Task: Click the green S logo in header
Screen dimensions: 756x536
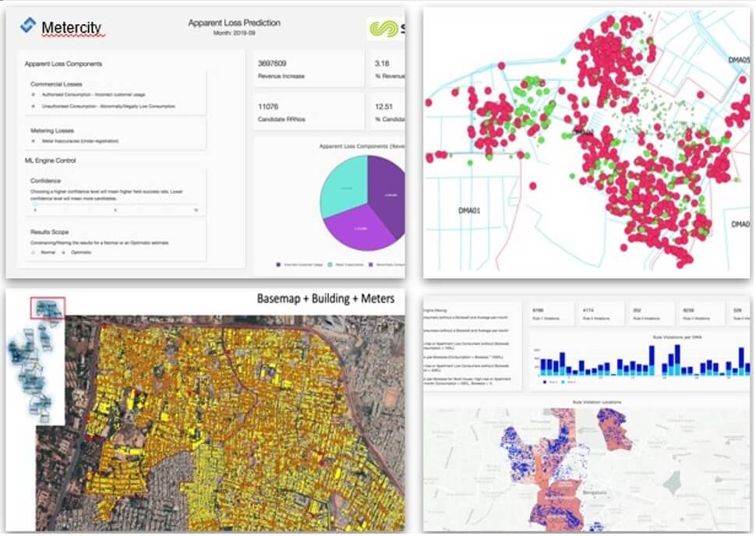Action: point(384,30)
